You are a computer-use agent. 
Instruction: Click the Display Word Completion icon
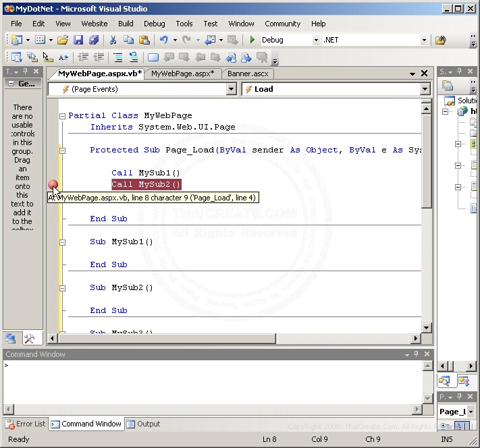pos(63,57)
